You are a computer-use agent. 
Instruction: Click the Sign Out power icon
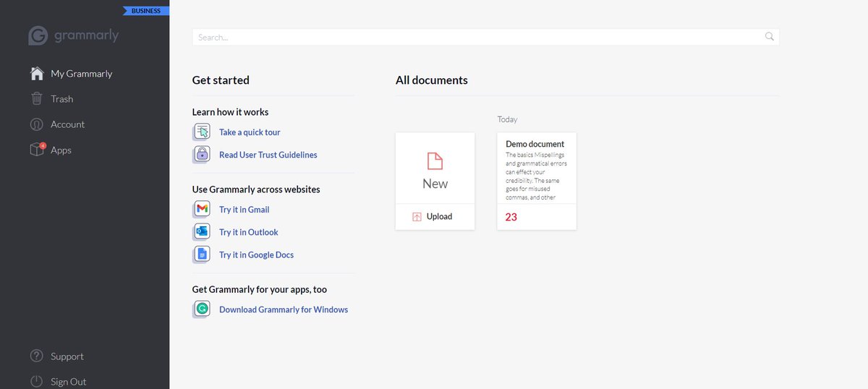(37, 382)
